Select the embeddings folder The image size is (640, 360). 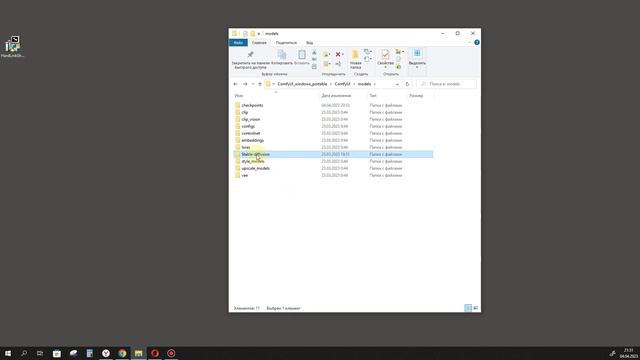[253, 140]
